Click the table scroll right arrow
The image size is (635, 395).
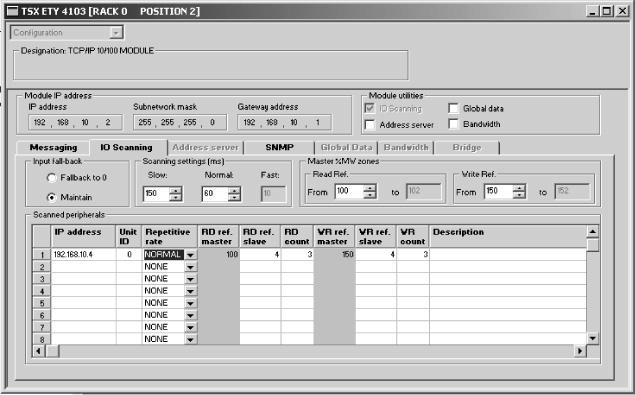pos(580,351)
